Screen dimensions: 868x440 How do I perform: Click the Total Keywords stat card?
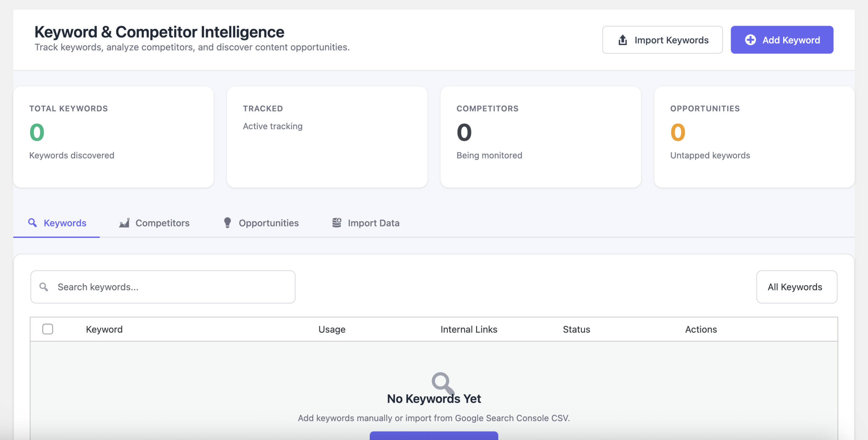click(x=113, y=137)
